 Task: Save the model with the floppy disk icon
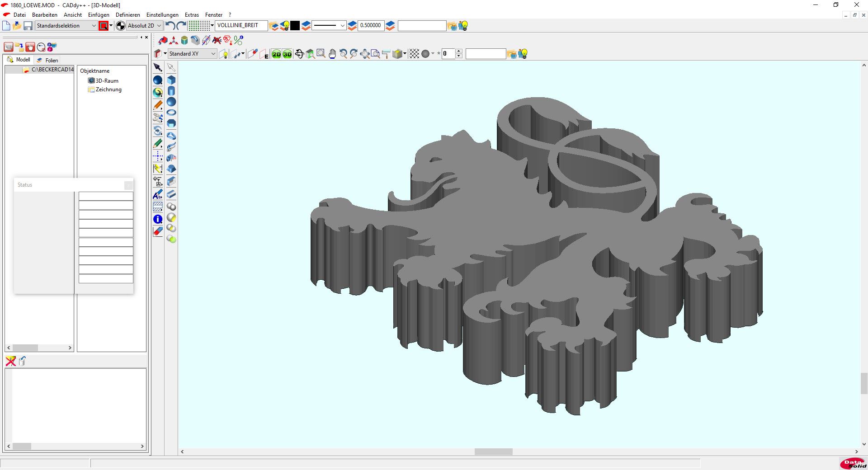[28, 26]
